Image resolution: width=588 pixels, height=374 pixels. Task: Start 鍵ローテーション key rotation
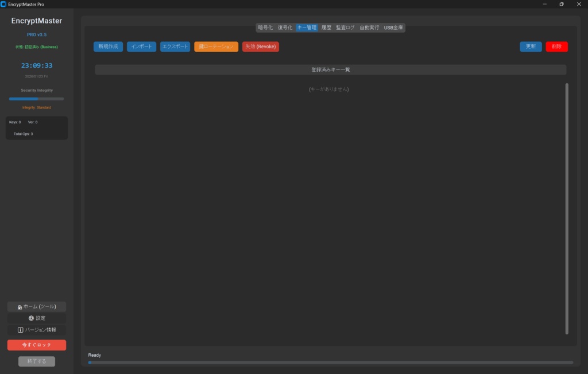[215, 46]
